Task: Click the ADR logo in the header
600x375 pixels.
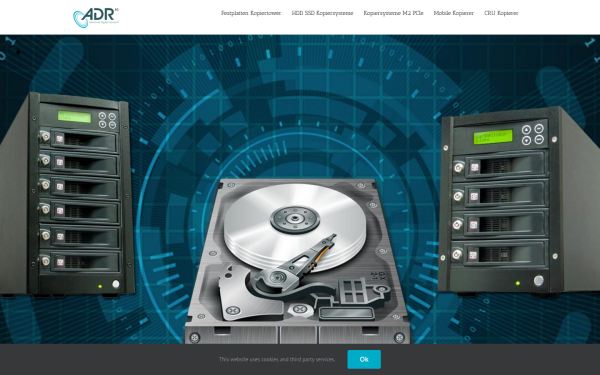Action: 96,17
